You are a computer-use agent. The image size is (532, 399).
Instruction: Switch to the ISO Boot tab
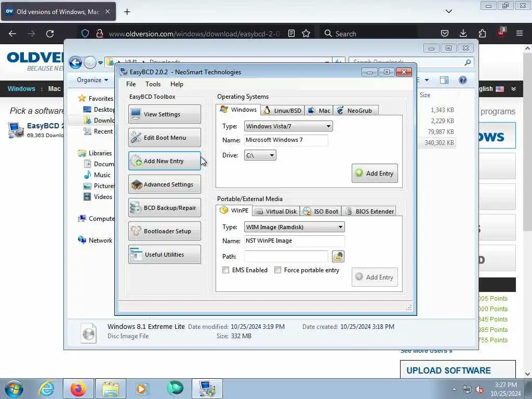(321, 211)
